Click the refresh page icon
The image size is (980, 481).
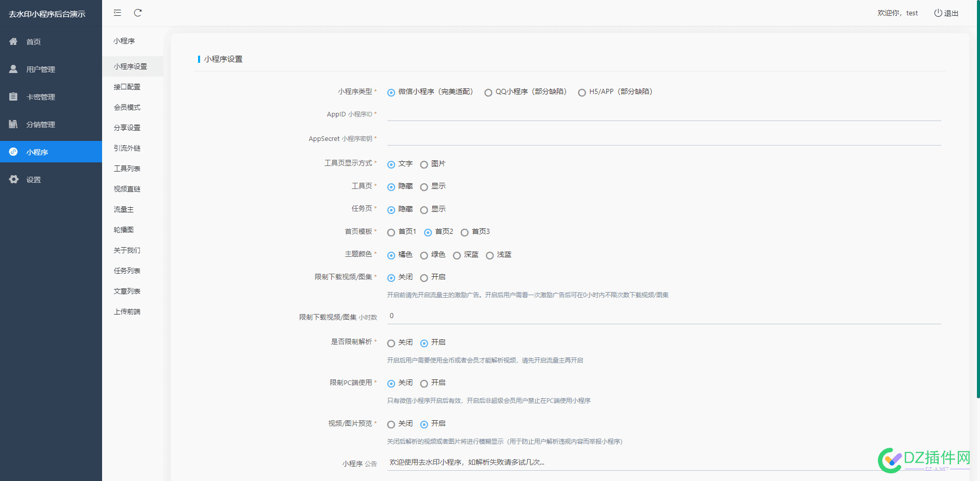(x=138, y=13)
